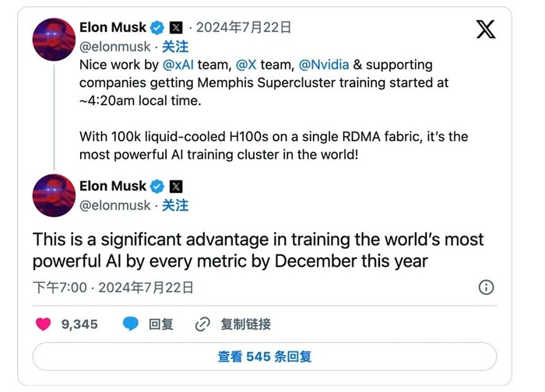Click the X affiliation badge in second tweet
545x392 pixels.
tap(176, 187)
